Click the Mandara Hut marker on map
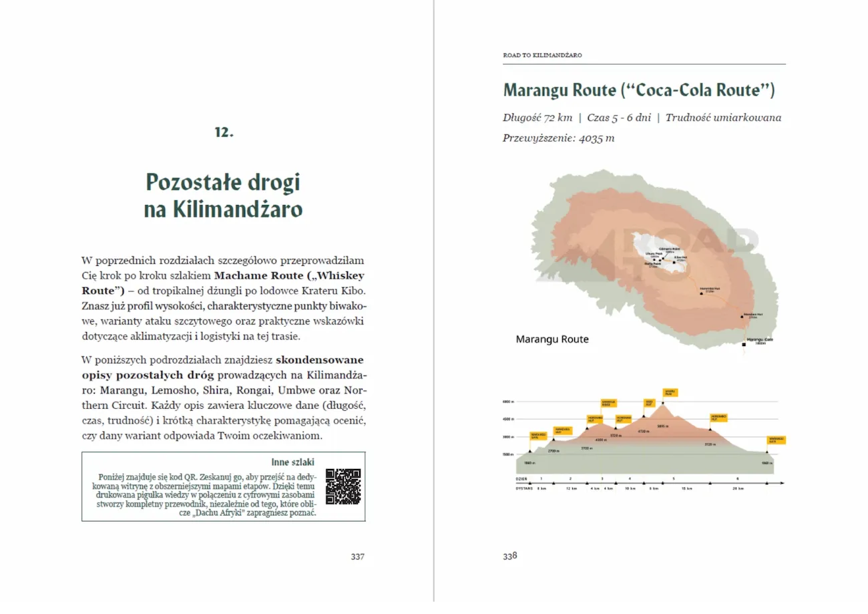Screen dimensions: 868x614 [x=742, y=317]
